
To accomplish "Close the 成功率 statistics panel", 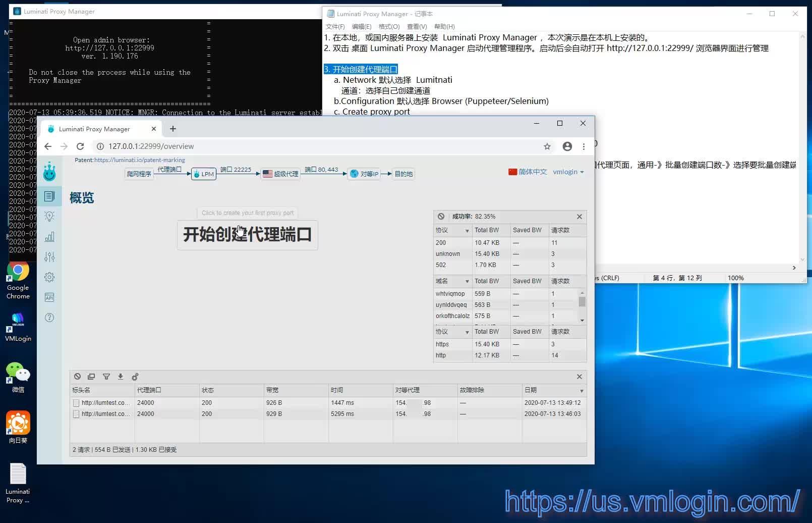I will (x=579, y=217).
